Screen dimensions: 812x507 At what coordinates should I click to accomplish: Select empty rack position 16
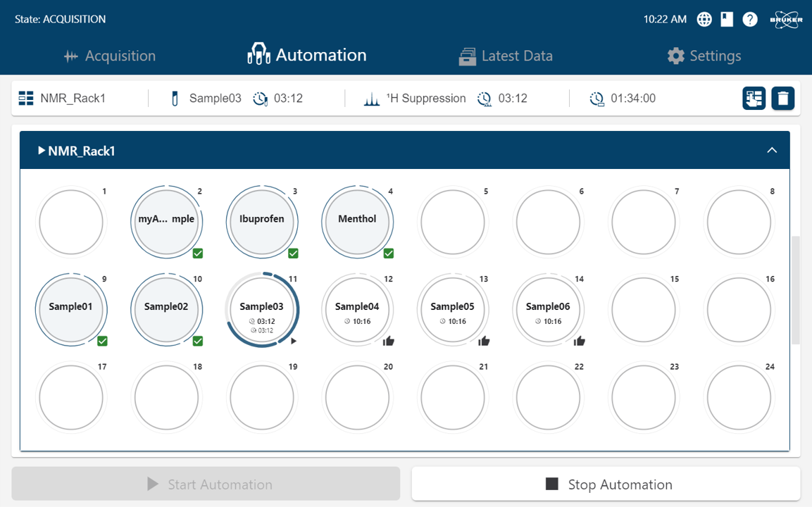coord(739,309)
